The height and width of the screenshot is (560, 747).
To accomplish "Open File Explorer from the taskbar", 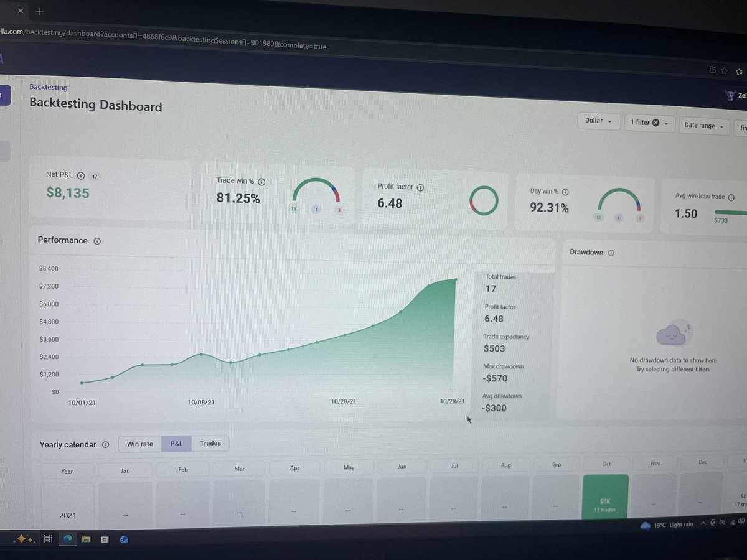I will point(87,539).
